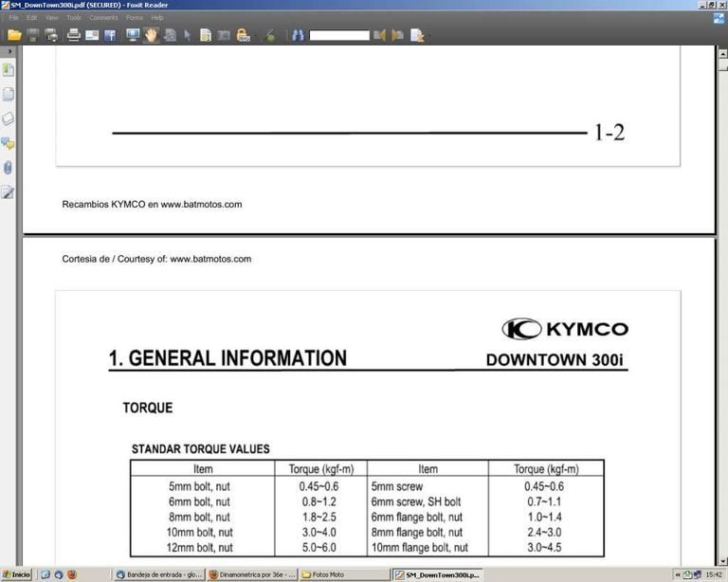Click the search text field

pyautogui.click(x=338, y=35)
